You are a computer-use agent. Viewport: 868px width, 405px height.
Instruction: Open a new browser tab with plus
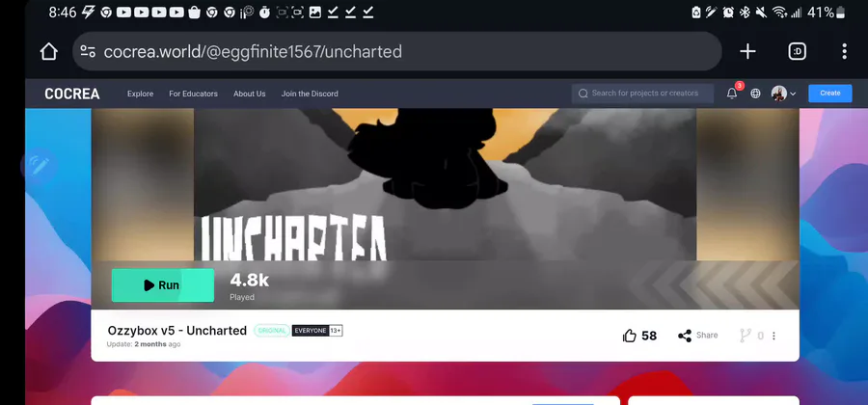[747, 51]
